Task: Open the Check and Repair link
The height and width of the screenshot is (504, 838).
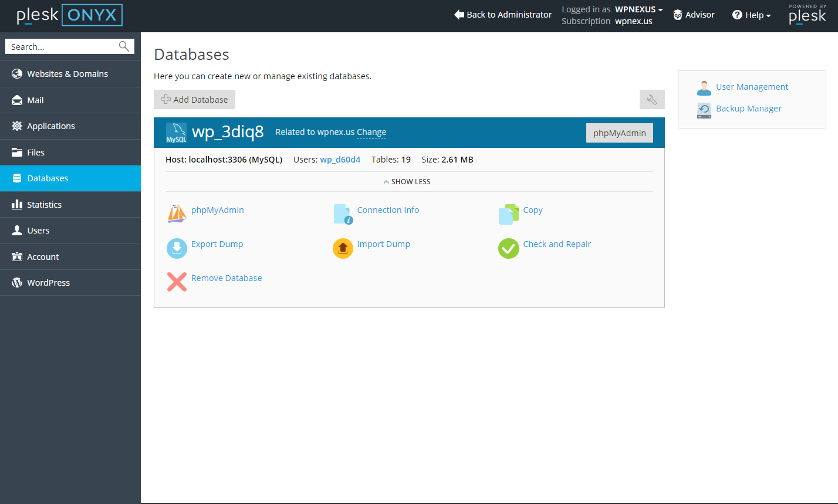Action: [x=557, y=244]
